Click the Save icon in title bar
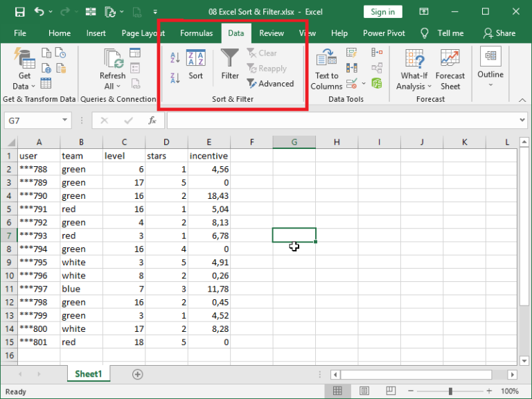 (x=19, y=12)
